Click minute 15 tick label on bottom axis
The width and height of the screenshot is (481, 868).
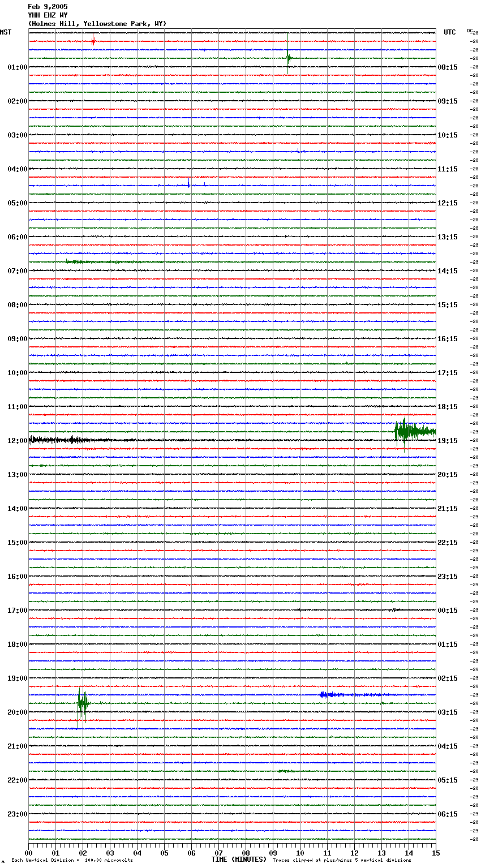436,853
